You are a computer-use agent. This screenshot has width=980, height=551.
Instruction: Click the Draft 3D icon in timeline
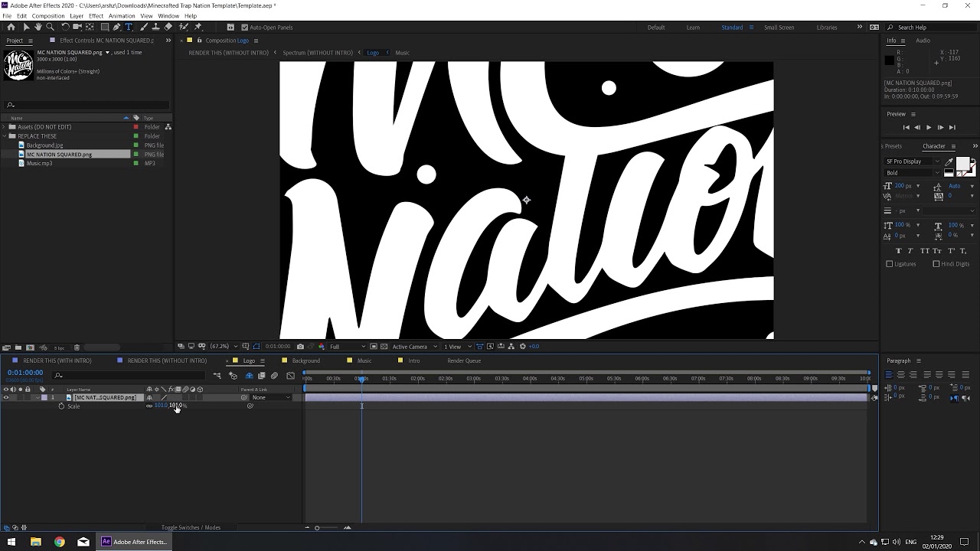tap(233, 376)
